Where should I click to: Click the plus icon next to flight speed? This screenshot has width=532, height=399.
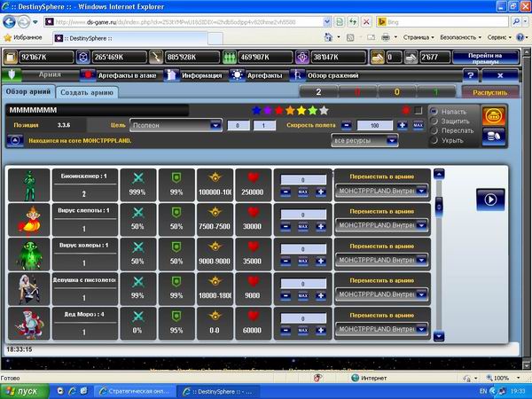tap(403, 126)
